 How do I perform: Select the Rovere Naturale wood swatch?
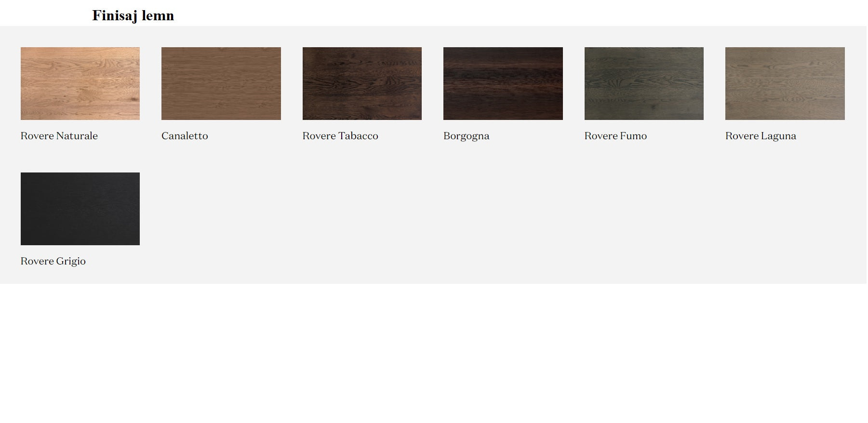point(80,83)
